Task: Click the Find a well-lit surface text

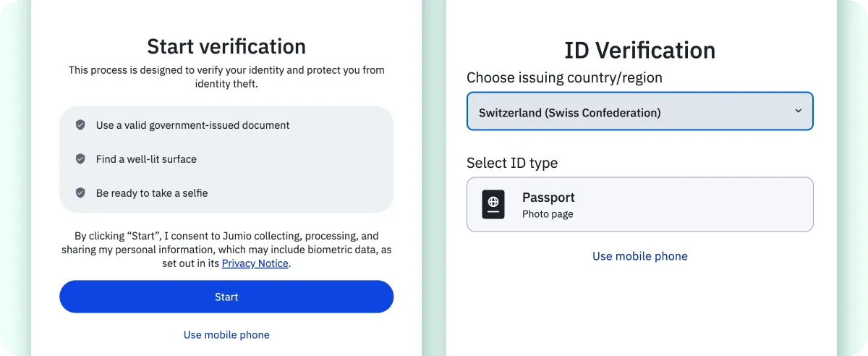Action: click(x=146, y=159)
